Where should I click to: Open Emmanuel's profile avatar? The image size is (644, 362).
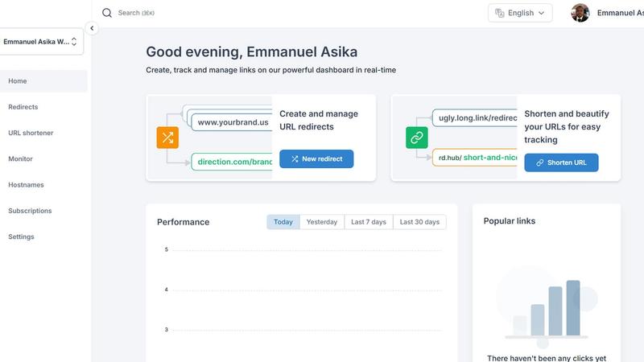point(580,13)
